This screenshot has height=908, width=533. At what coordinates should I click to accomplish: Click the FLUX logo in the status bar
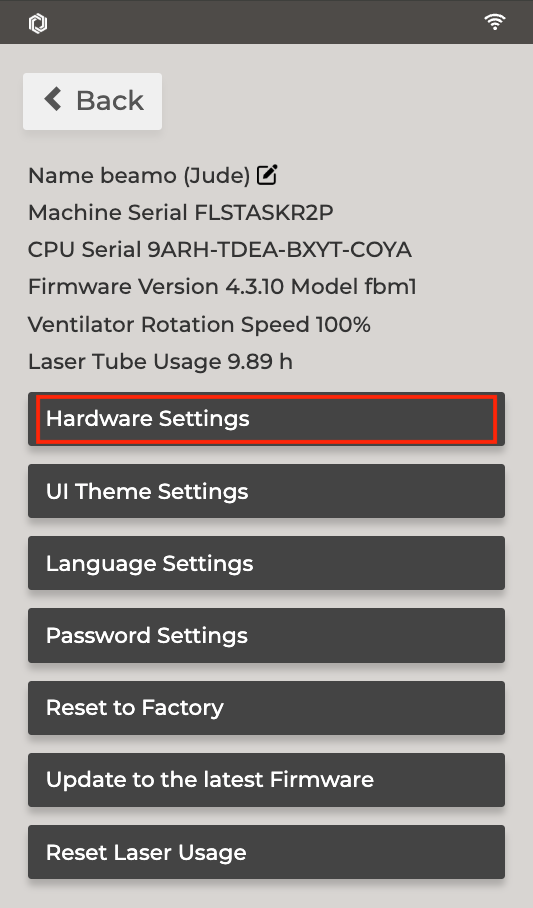pos(38,23)
